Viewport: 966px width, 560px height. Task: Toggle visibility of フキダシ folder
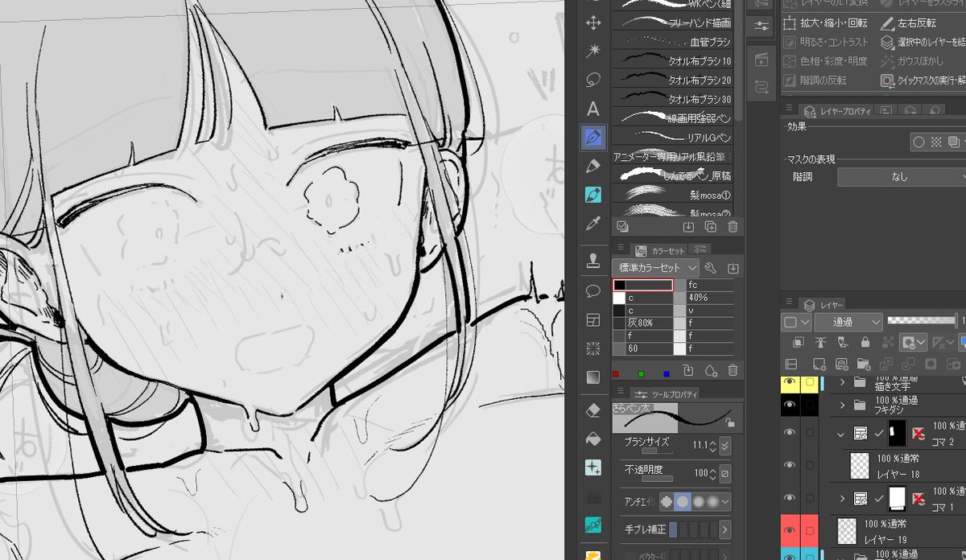[790, 405]
